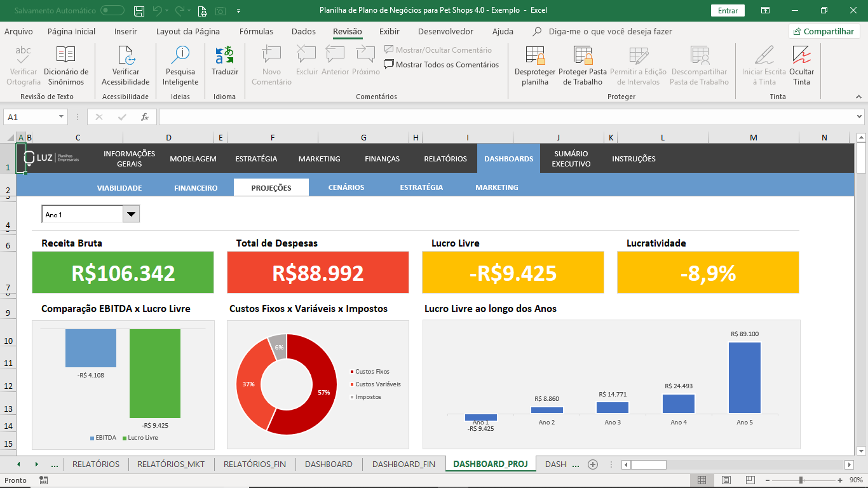Launch Pesquisa Inteligente from the ribbon

180,56
